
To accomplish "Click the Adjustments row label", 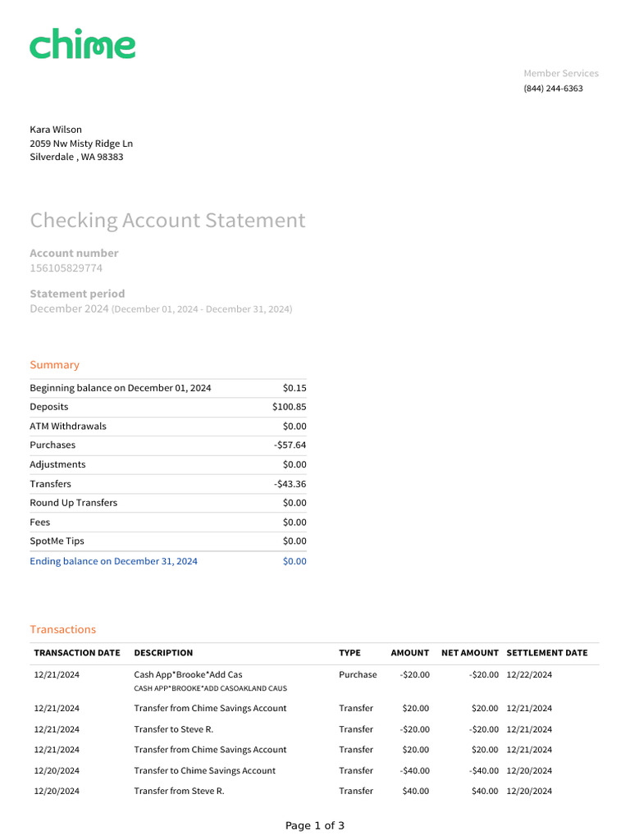I will (57, 464).
